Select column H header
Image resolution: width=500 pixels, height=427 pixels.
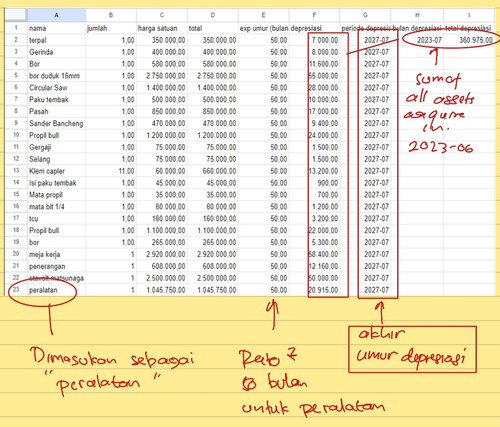[x=417, y=15]
